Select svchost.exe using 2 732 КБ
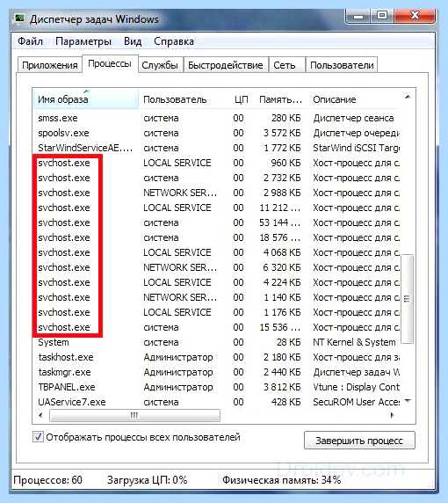The height and width of the screenshot is (503, 448). coord(217,178)
